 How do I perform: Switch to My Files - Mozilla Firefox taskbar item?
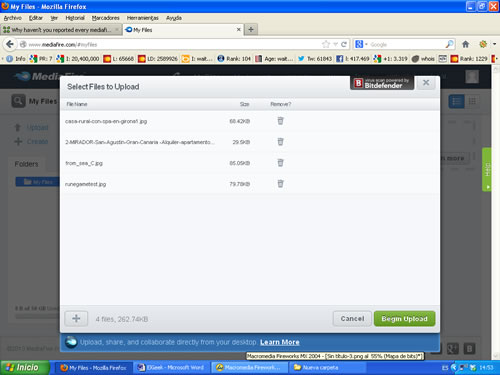pyautogui.click(x=94, y=368)
